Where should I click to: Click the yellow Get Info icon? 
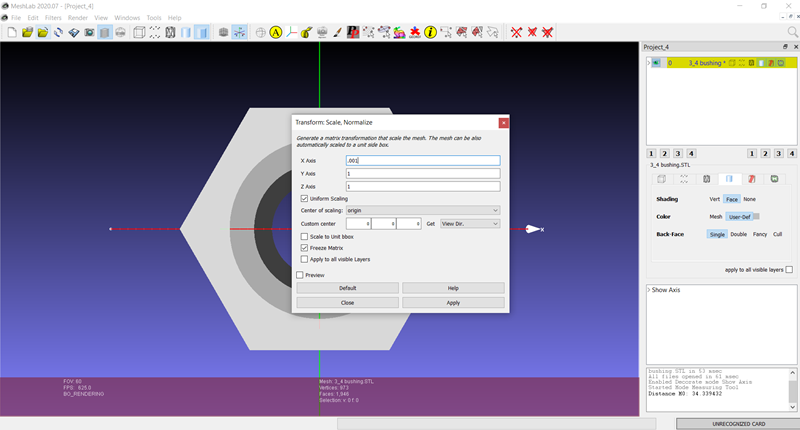[x=430, y=32]
